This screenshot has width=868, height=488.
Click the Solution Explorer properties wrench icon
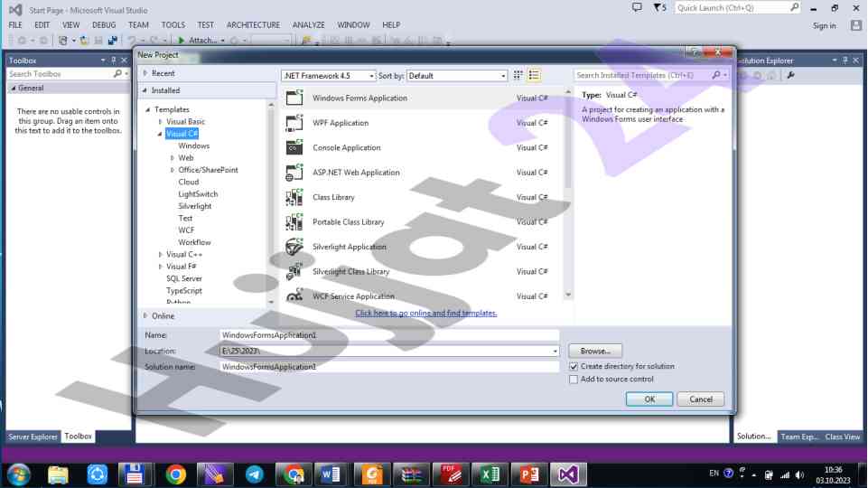(790, 75)
